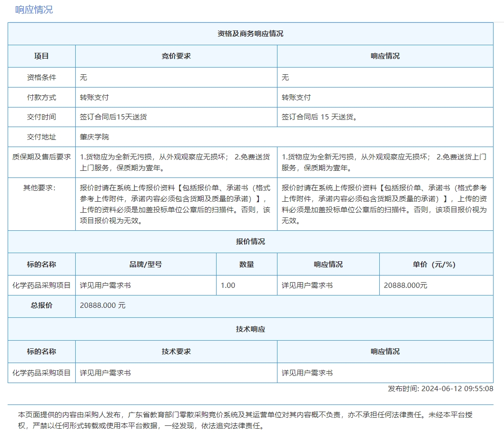Click the 付款方式 row label

[x=41, y=97]
